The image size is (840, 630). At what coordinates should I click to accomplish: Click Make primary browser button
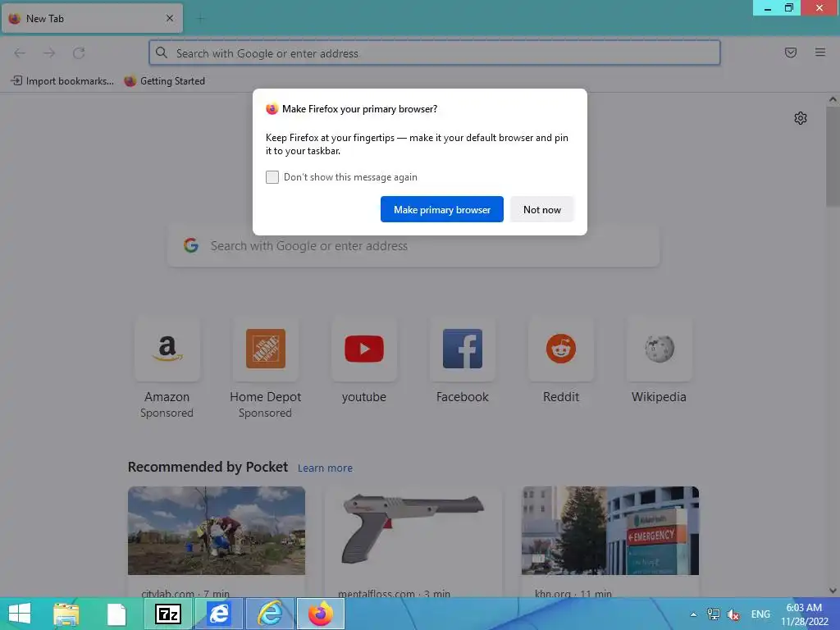click(442, 209)
